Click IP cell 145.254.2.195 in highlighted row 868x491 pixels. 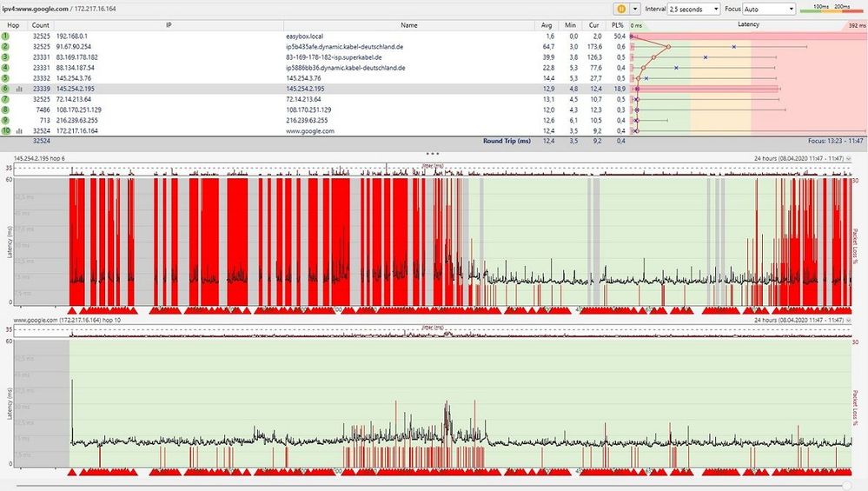76,89
